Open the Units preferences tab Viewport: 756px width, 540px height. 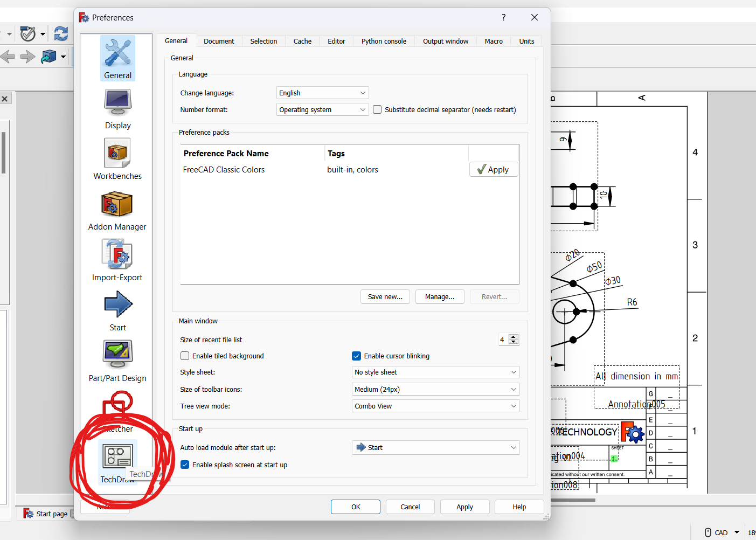coord(526,41)
